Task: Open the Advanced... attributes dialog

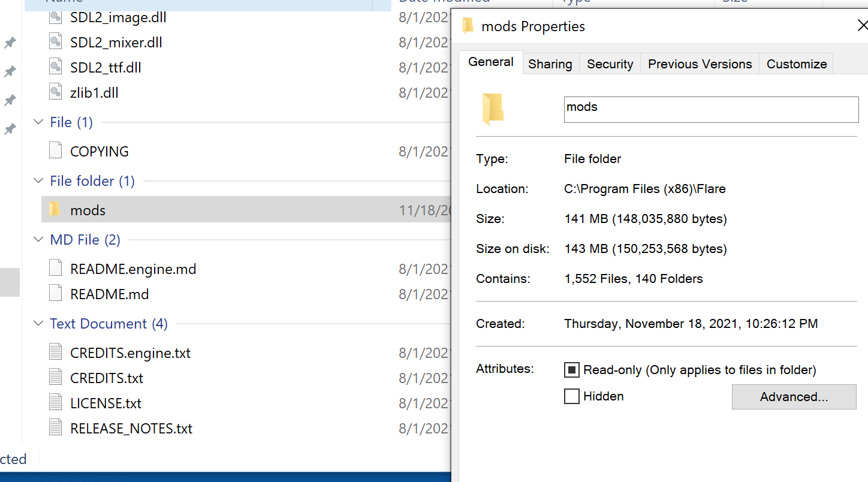Action: pyautogui.click(x=794, y=397)
